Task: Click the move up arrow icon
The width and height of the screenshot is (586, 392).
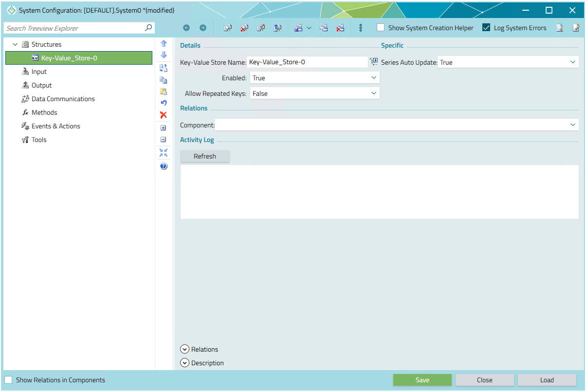Action: tap(164, 43)
